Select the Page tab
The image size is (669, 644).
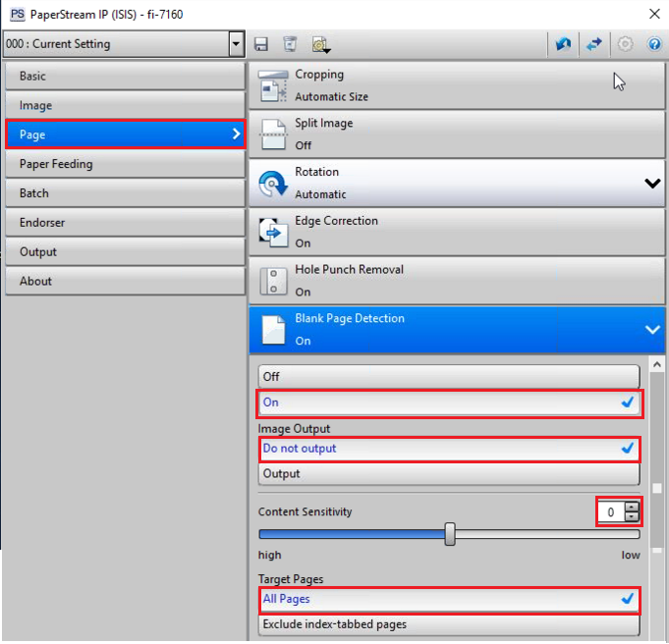(x=126, y=134)
